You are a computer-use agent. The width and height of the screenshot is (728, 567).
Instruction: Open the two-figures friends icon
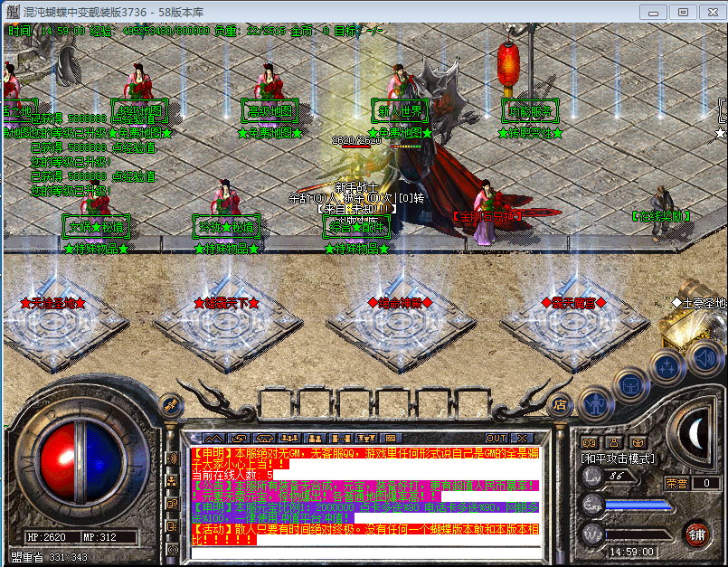click(x=316, y=439)
